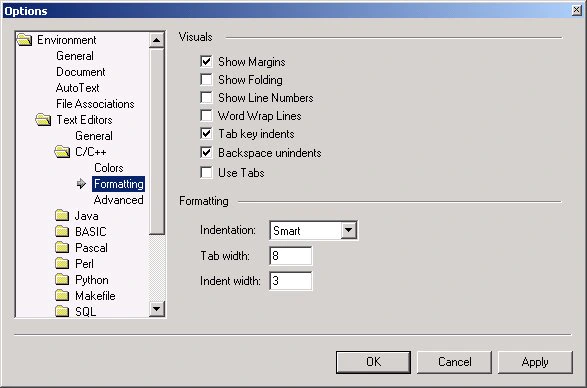The image size is (587, 388).
Task: Click the Tab width input field
Action: click(x=291, y=256)
